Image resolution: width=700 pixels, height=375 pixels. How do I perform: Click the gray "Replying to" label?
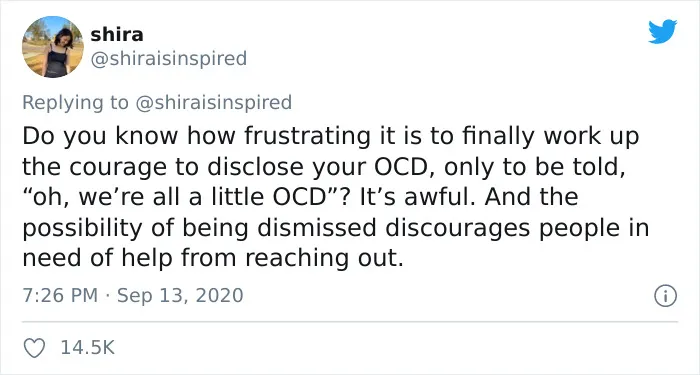point(75,102)
